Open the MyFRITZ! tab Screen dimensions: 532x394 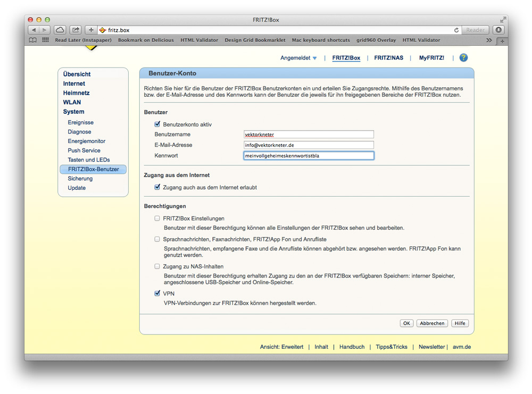tap(431, 58)
